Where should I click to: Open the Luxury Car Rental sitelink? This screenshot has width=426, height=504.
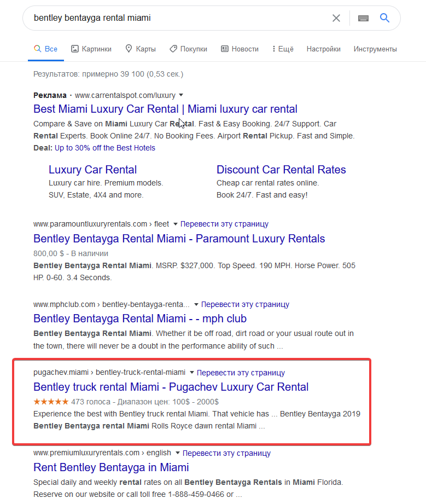[x=92, y=170]
